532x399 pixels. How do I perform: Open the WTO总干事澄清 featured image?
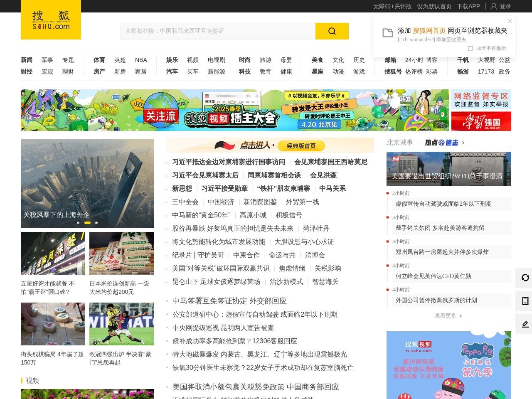coord(449,169)
